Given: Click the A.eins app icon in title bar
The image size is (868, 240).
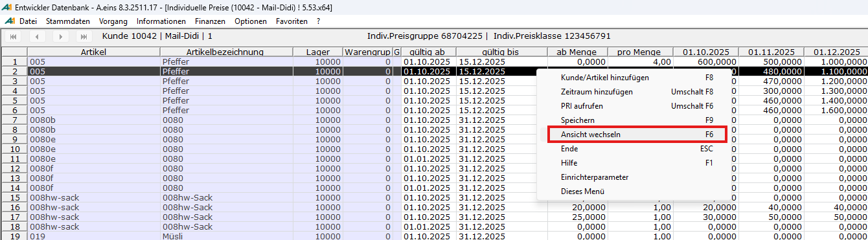Looking at the screenshot, I should coord(7,7).
